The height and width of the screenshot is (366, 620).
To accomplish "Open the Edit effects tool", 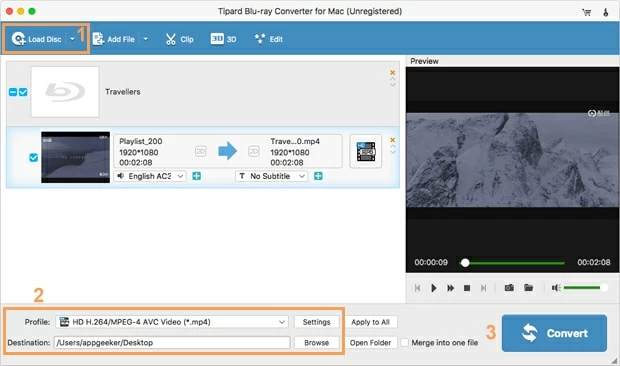I will point(268,39).
